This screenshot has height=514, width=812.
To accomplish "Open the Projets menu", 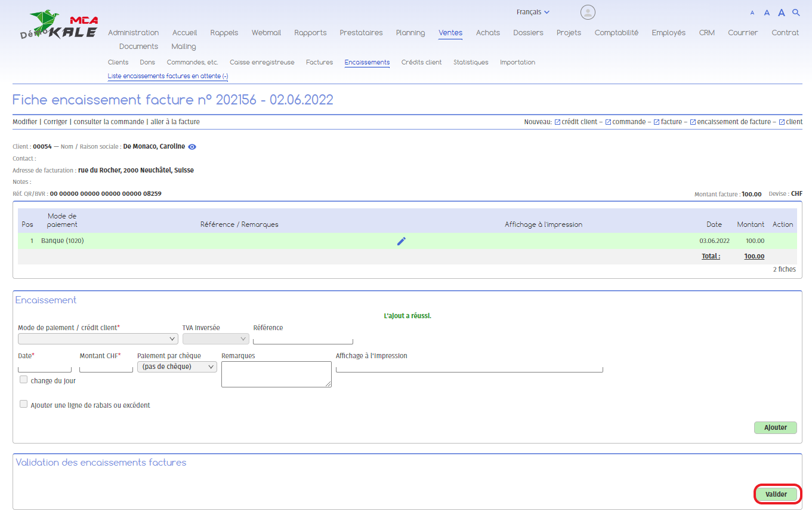I will click(569, 33).
